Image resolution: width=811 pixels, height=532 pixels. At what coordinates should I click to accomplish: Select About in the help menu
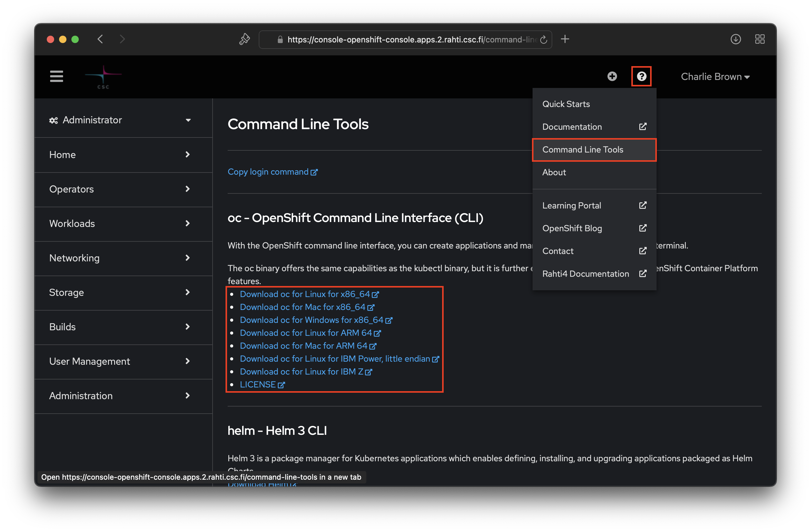click(554, 172)
